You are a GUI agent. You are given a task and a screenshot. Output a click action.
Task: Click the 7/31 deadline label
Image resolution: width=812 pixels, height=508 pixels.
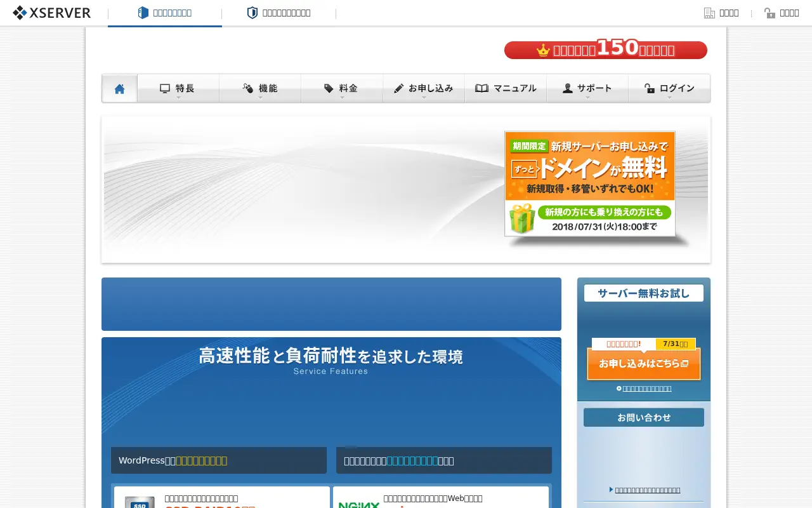pyautogui.click(x=676, y=344)
